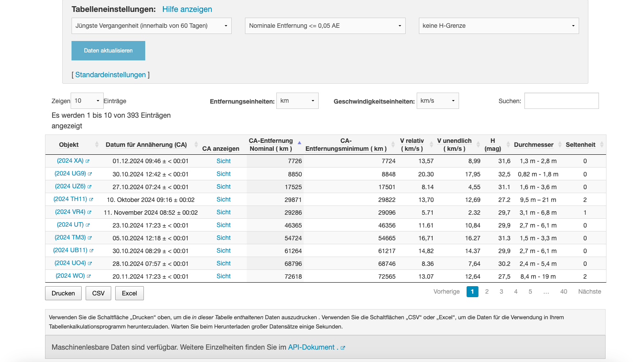Select nominal distance cell 7726
This screenshot has height=362, width=644.
coord(275,161)
